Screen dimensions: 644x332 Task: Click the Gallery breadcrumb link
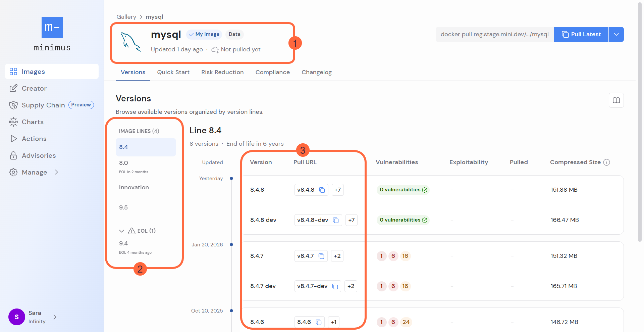coord(126,17)
